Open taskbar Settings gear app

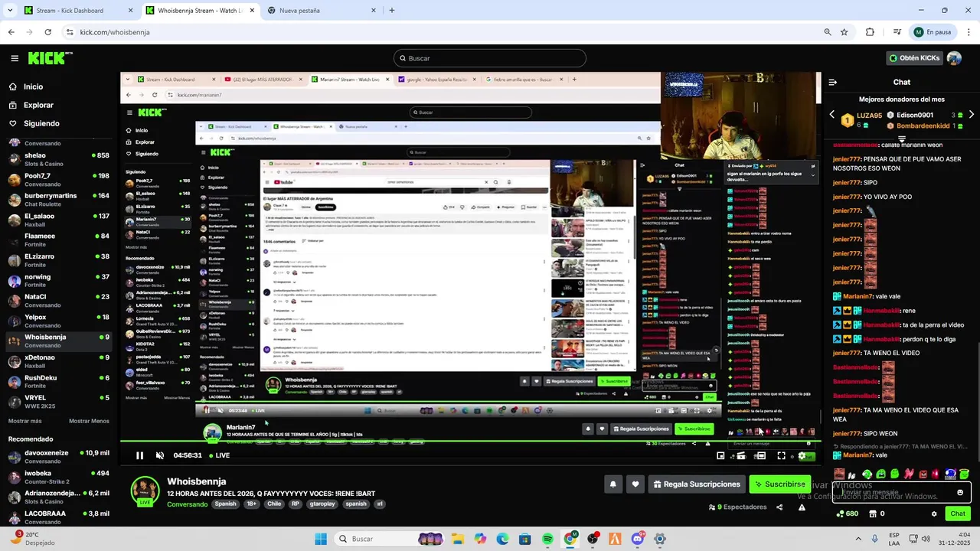(659, 539)
